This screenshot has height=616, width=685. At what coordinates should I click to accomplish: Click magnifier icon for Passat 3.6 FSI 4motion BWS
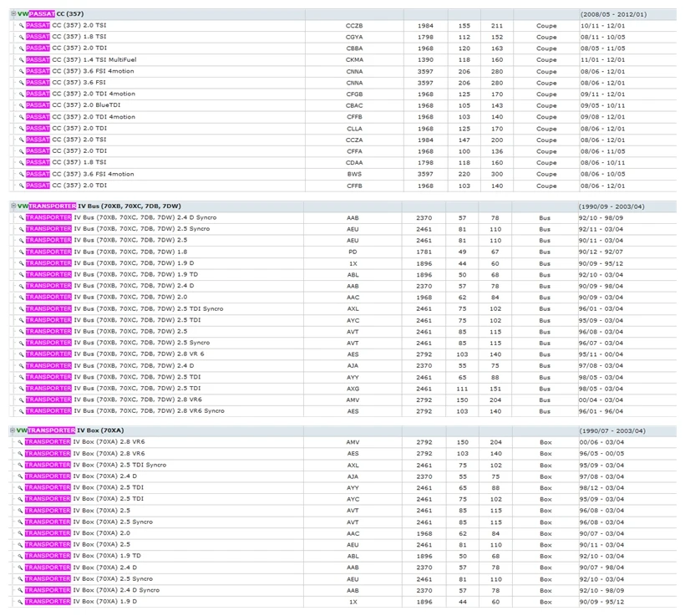(21, 174)
